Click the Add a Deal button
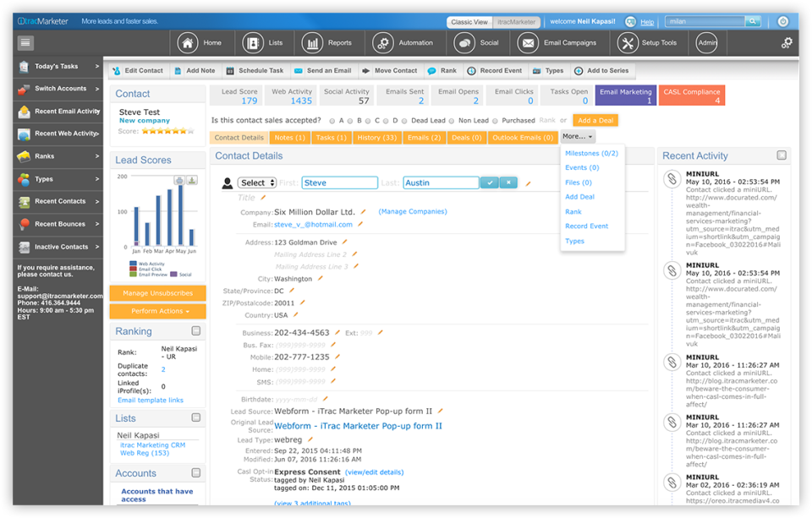The image size is (812, 518). pos(595,121)
